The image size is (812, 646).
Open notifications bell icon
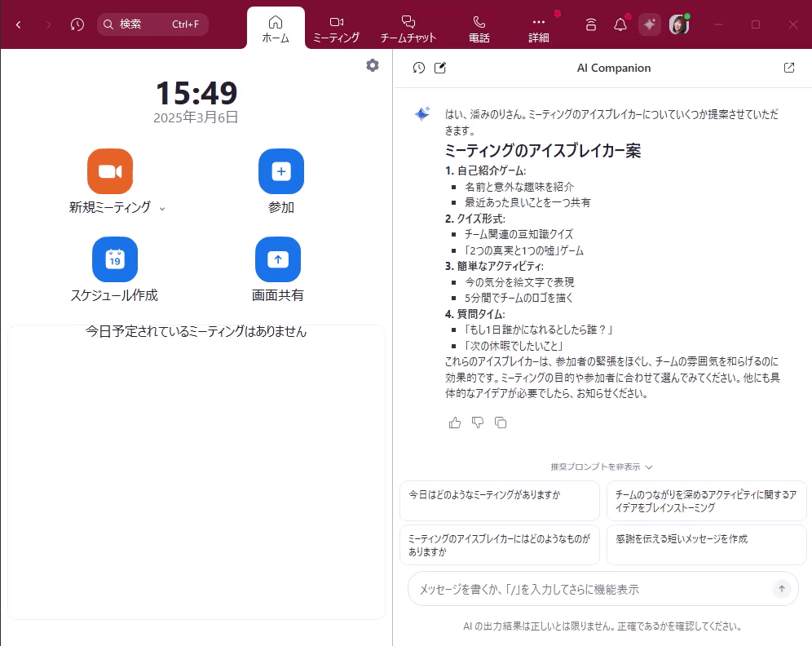(620, 24)
